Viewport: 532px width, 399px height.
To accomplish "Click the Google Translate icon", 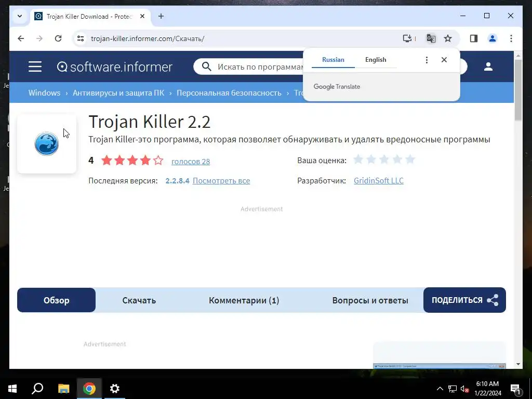I will tap(431, 38).
